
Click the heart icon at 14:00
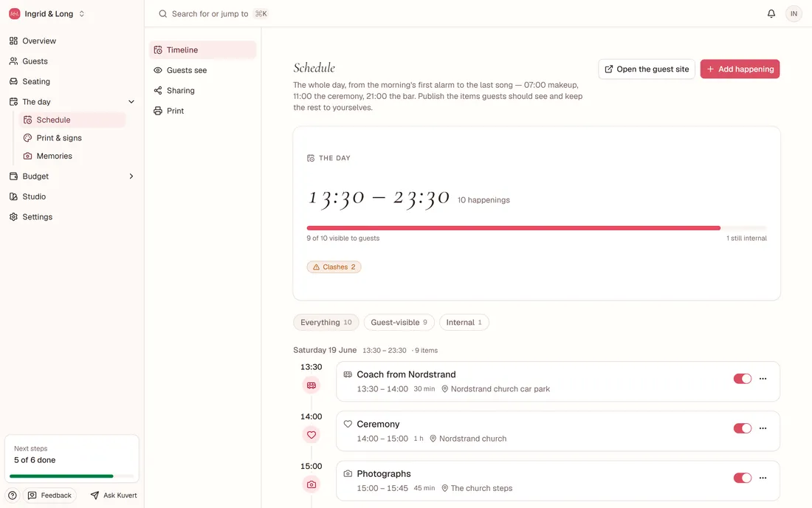point(312,435)
